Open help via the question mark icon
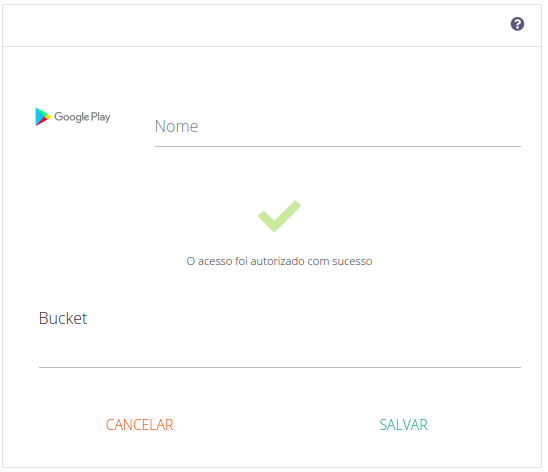Screen dimensions: 548x472 tap(517, 24)
